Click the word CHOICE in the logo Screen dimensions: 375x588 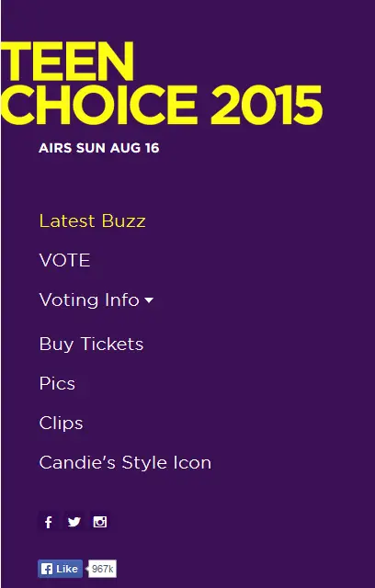pos(99,105)
